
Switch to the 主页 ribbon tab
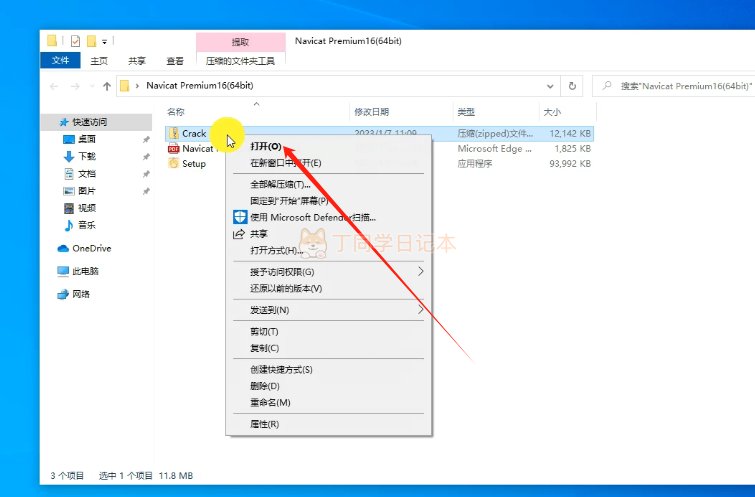tap(99, 61)
